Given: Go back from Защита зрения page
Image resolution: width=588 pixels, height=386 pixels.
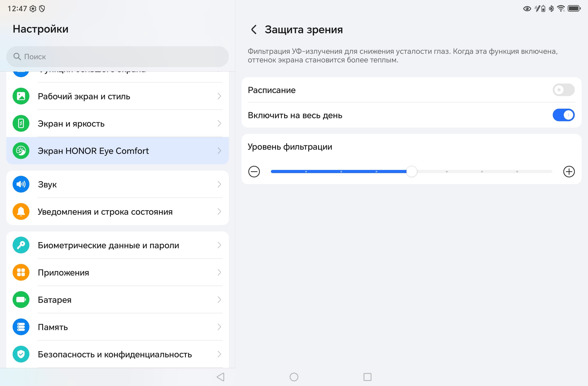Looking at the screenshot, I should click(254, 30).
